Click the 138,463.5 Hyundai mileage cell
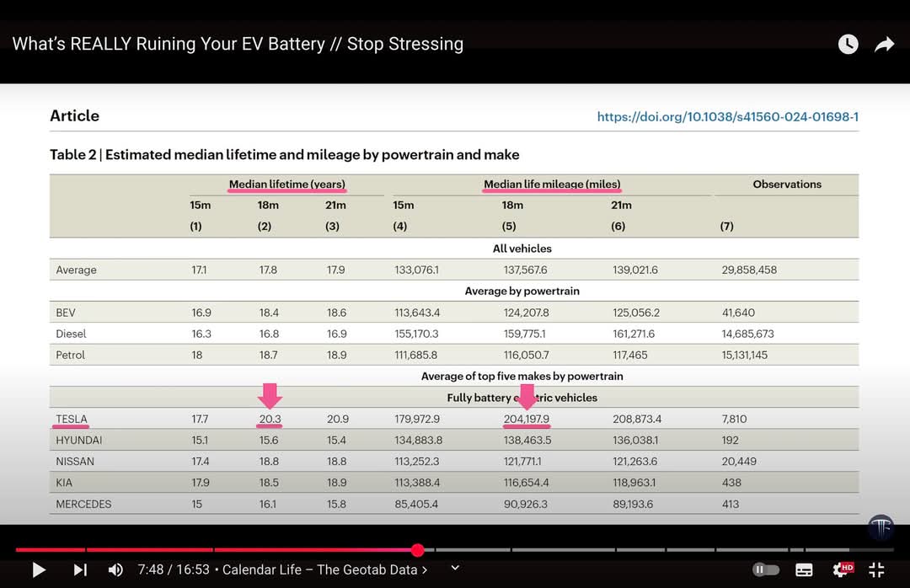This screenshot has width=910, height=588. coord(527,440)
